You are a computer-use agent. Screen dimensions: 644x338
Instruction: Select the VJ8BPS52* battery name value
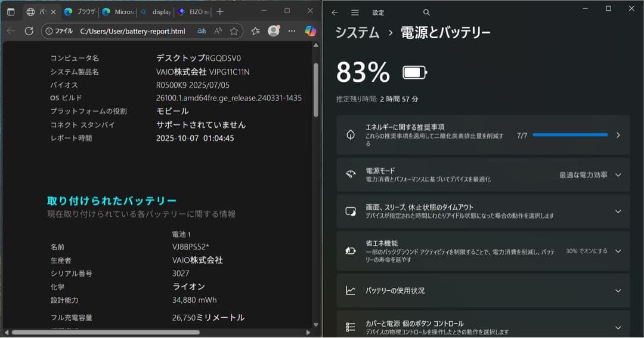(191, 247)
